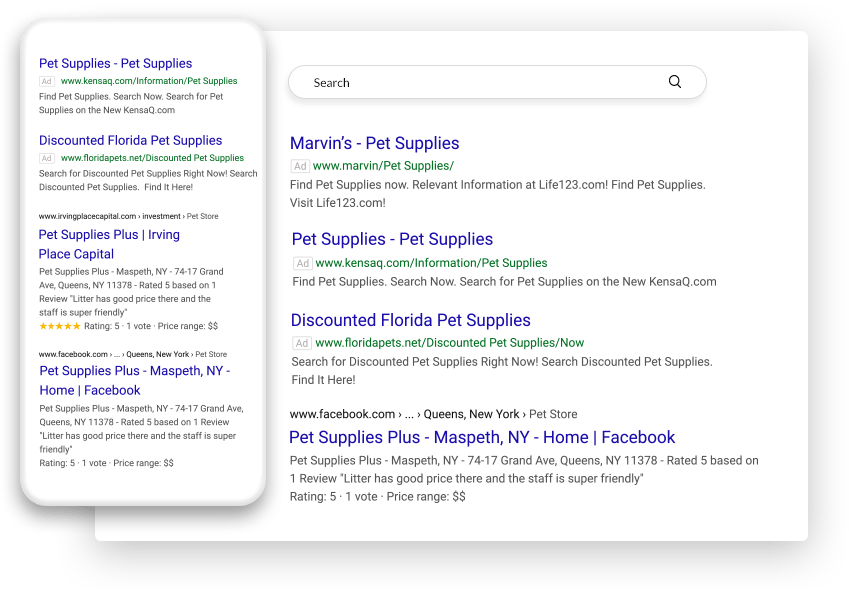849x592 pixels.
Task: Visit www.kensaq.com/Information/Pet Supplies URL in phone results
Action: [149, 81]
